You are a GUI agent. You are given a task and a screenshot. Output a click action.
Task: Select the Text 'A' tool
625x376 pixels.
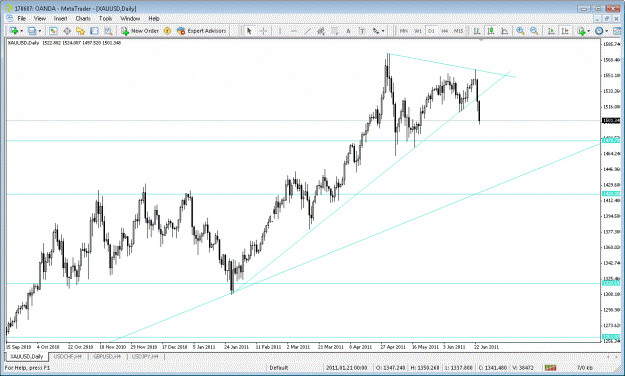tap(348, 31)
